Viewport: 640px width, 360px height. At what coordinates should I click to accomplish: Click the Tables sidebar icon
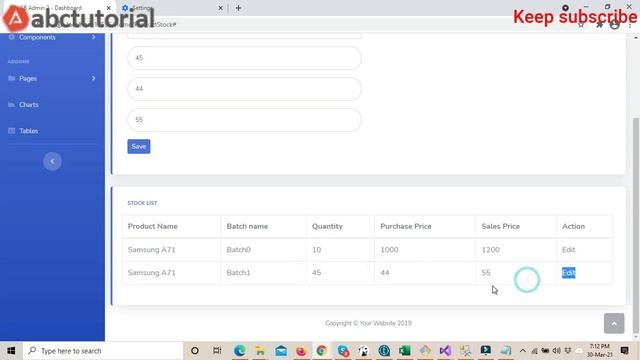(11, 131)
